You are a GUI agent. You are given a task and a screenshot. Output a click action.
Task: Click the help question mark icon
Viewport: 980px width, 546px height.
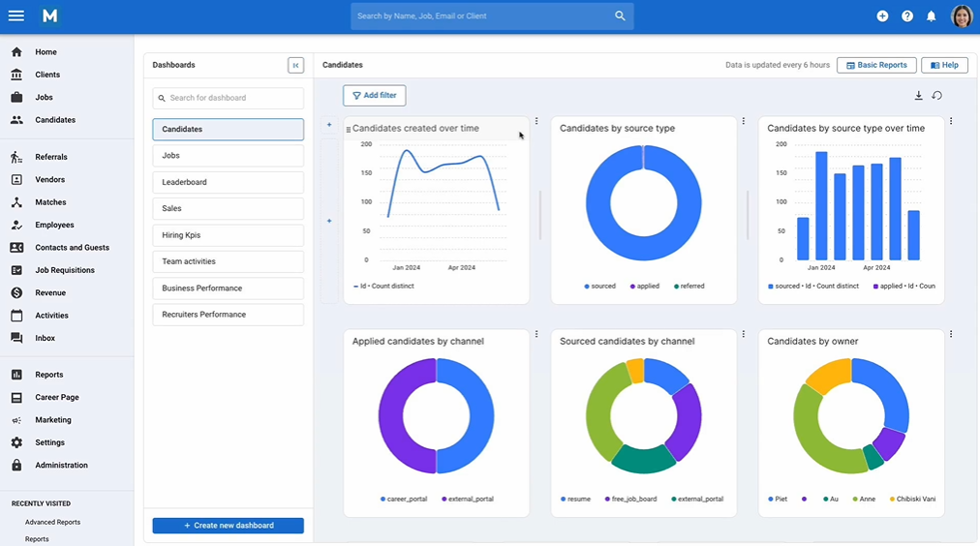(906, 16)
